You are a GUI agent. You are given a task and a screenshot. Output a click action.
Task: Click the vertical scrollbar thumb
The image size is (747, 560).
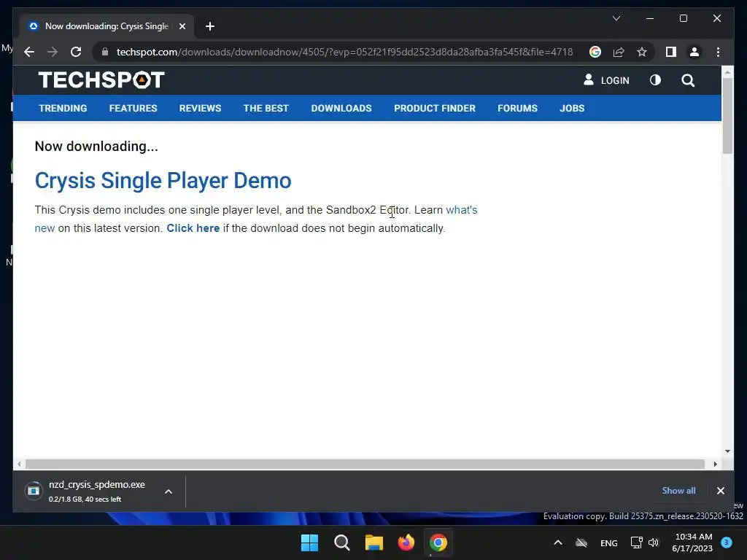[x=727, y=116]
